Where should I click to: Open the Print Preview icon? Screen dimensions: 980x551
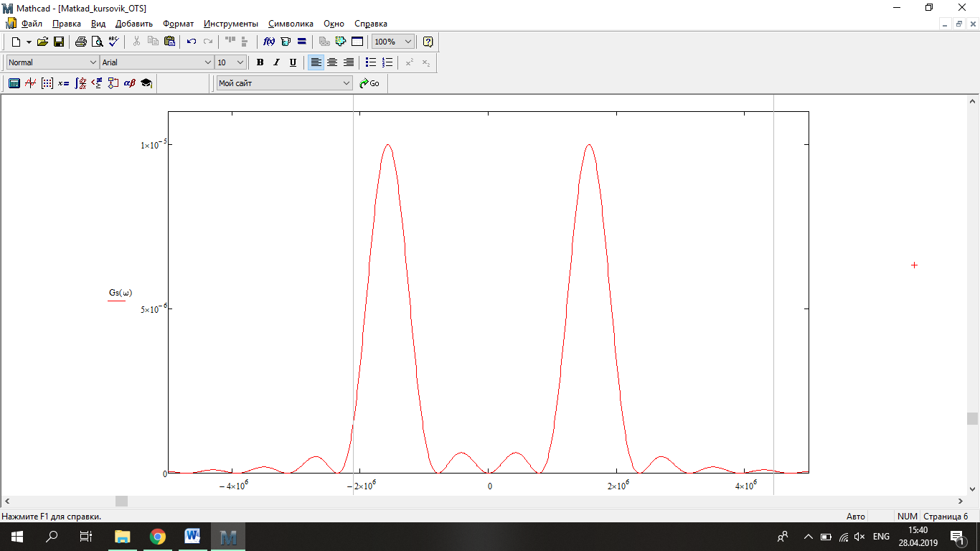97,42
